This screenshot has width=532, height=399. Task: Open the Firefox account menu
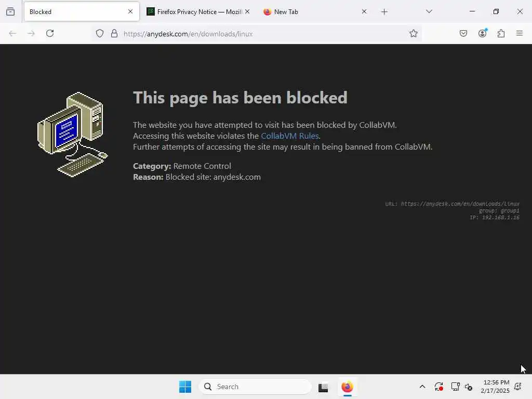click(483, 33)
